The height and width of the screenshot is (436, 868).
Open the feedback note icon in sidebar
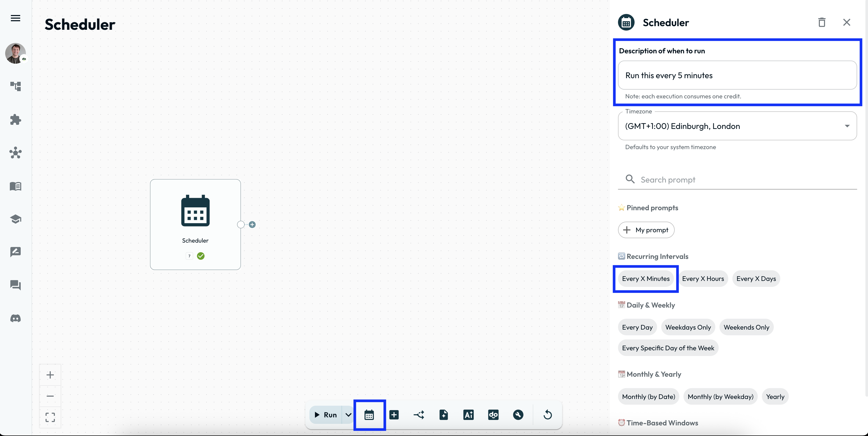click(16, 252)
